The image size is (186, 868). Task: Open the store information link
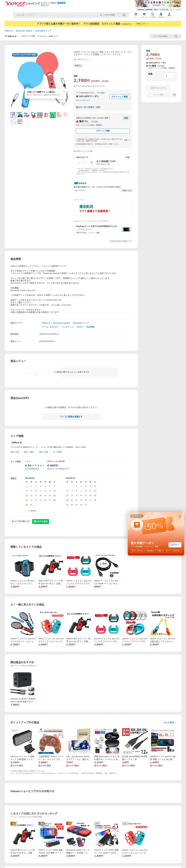(57, 452)
